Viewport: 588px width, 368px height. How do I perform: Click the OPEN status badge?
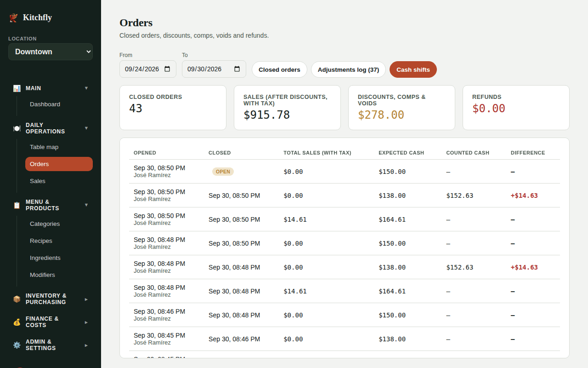[x=223, y=172]
